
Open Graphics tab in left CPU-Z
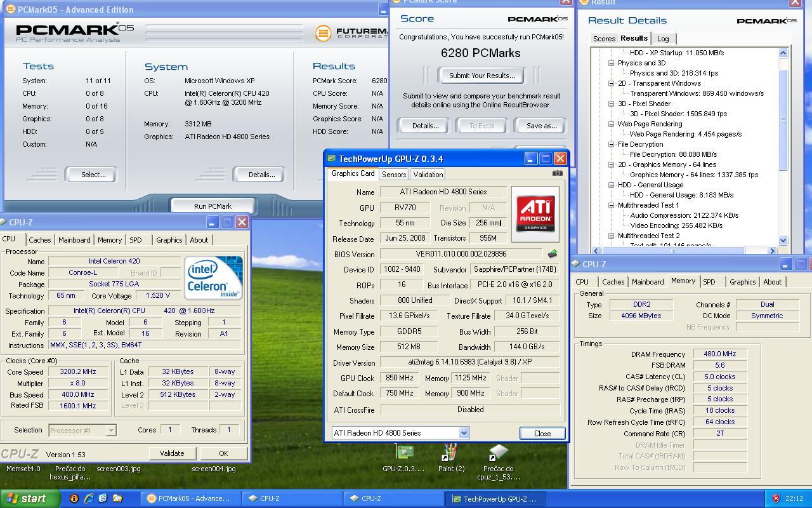pos(169,240)
